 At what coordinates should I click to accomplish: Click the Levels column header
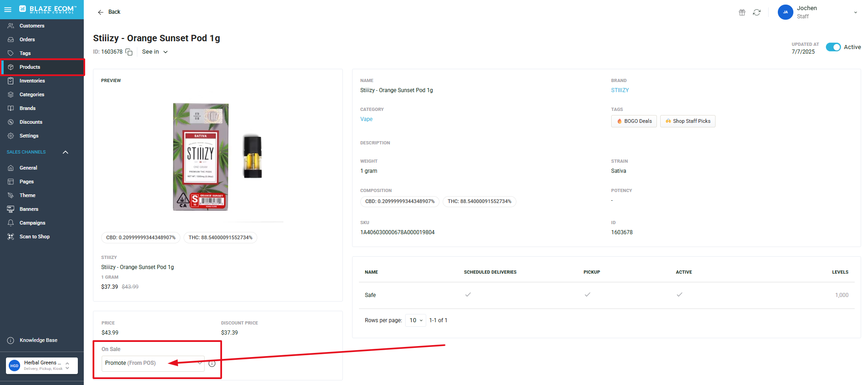[x=840, y=272]
